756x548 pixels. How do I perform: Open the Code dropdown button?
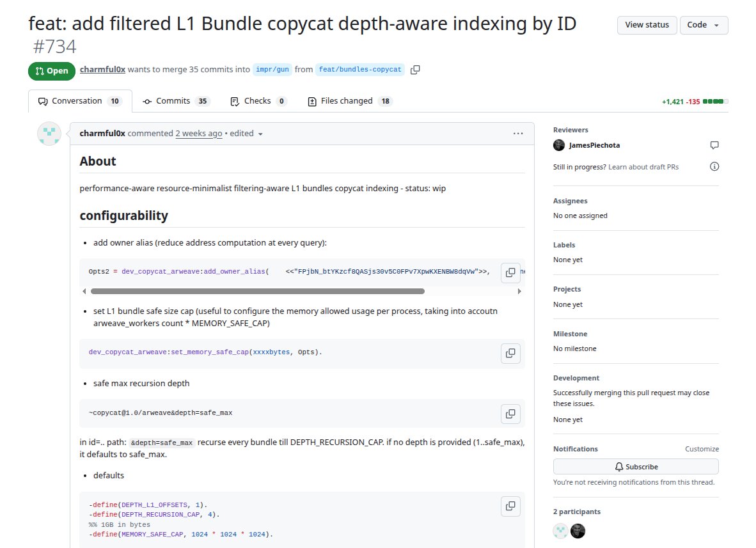point(704,25)
